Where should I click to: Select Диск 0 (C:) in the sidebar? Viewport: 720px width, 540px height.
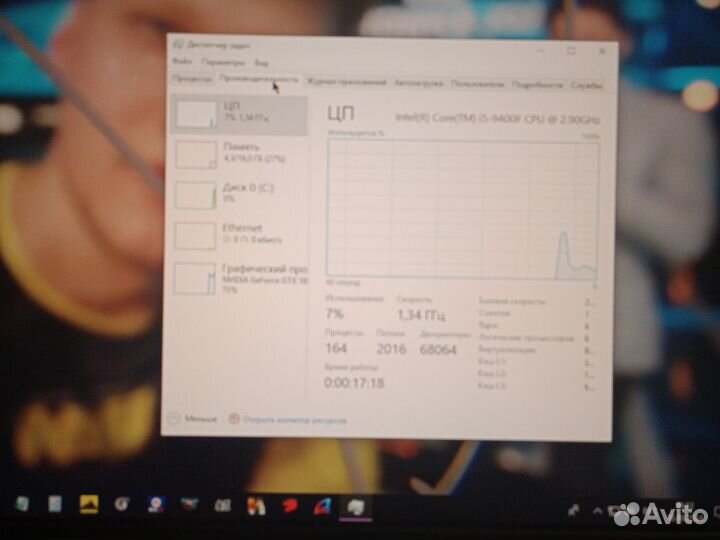(x=239, y=195)
